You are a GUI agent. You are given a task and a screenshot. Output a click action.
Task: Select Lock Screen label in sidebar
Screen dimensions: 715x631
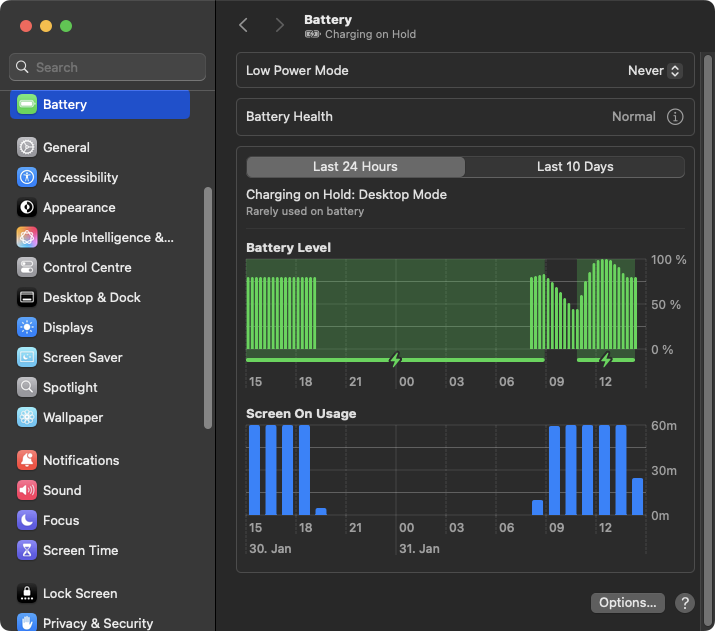80,593
